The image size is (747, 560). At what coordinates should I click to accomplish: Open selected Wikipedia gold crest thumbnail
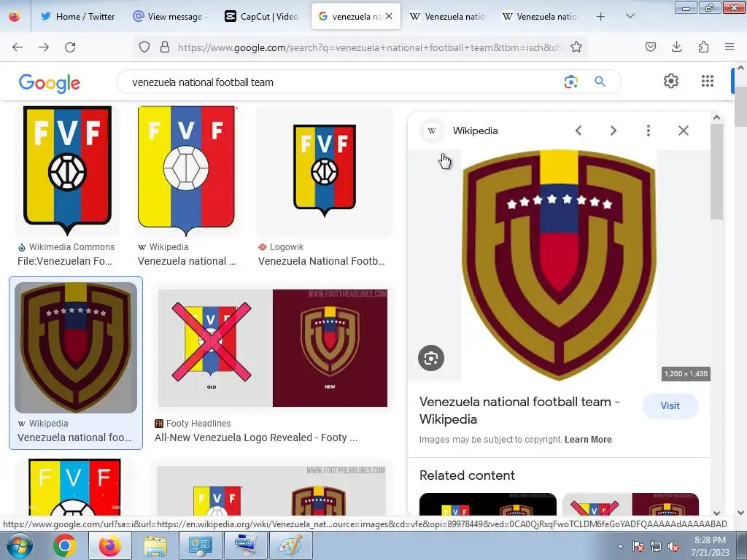pyautogui.click(x=76, y=348)
